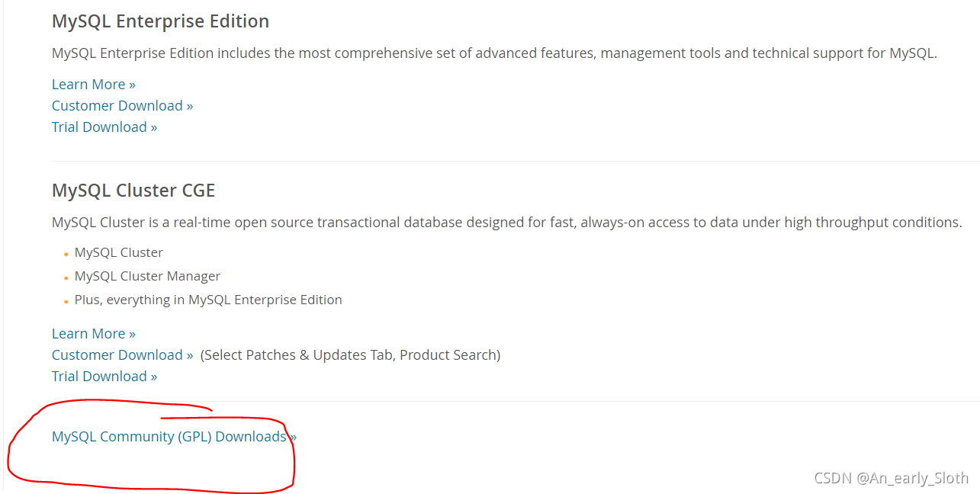
Task: Click the MySQL Cluster CGE heading
Action: tap(133, 190)
